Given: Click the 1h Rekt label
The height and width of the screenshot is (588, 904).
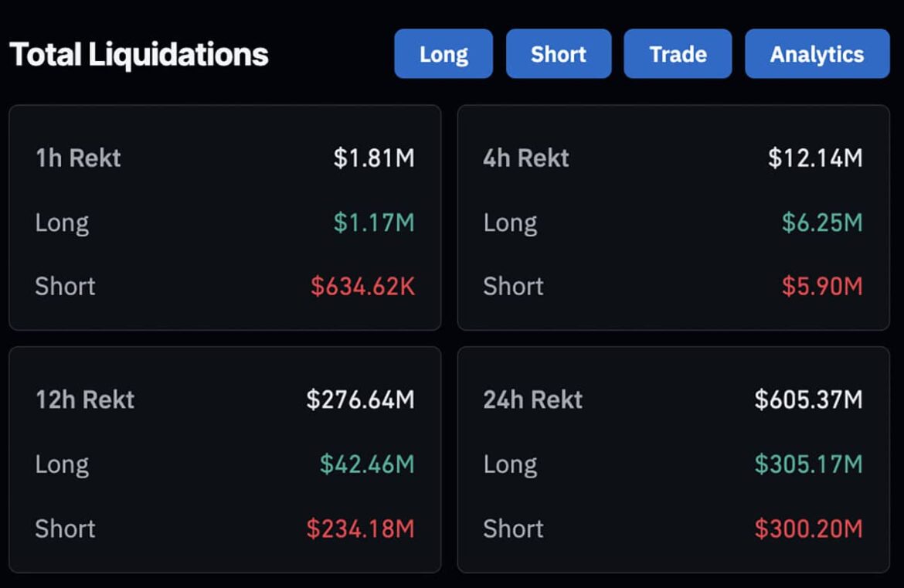Looking at the screenshot, I should pyautogui.click(x=78, y=158).
